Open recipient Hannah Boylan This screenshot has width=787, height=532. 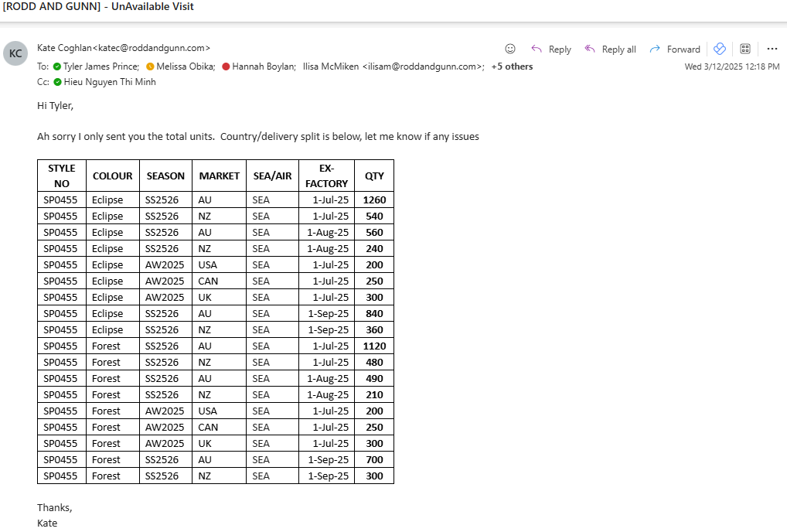tap(264, 66)
